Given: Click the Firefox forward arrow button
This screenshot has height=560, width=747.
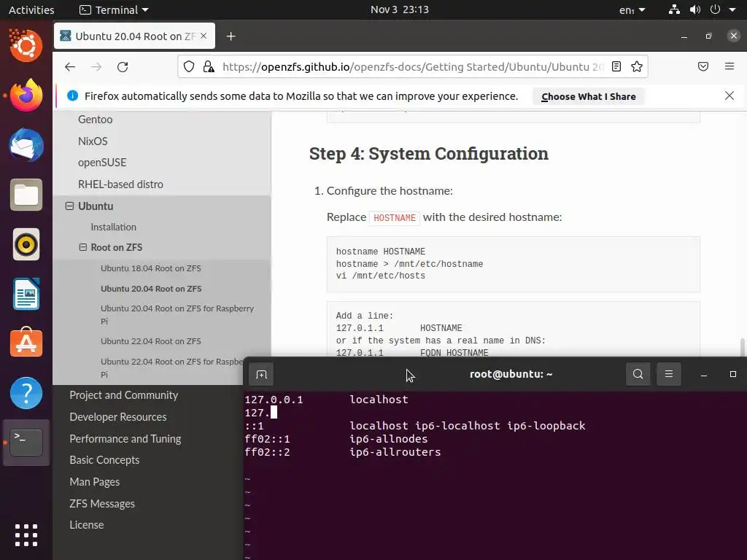Looking at the screenshot, I should point(96,67).
